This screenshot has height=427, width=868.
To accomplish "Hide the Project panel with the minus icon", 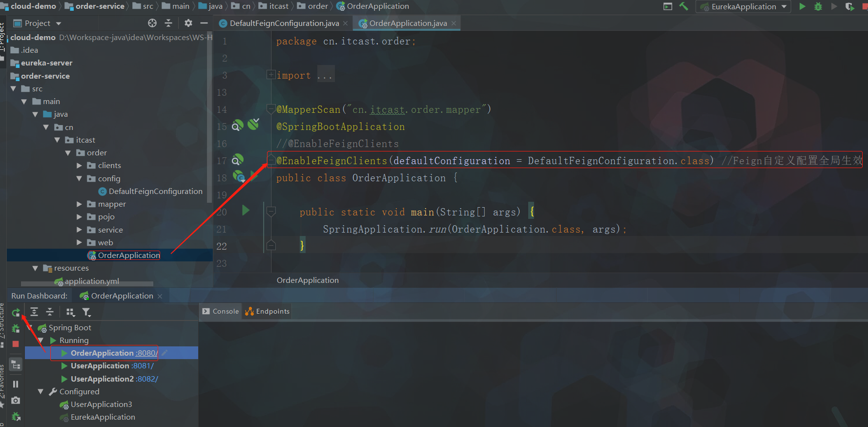I will [204, 23].
